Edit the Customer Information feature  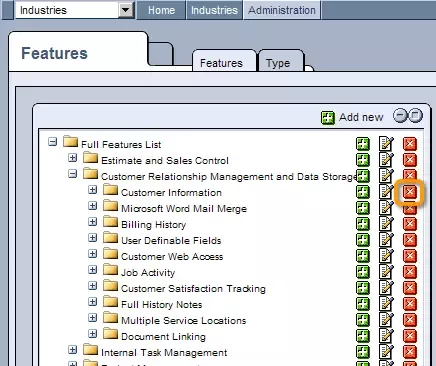coord(386,192)
